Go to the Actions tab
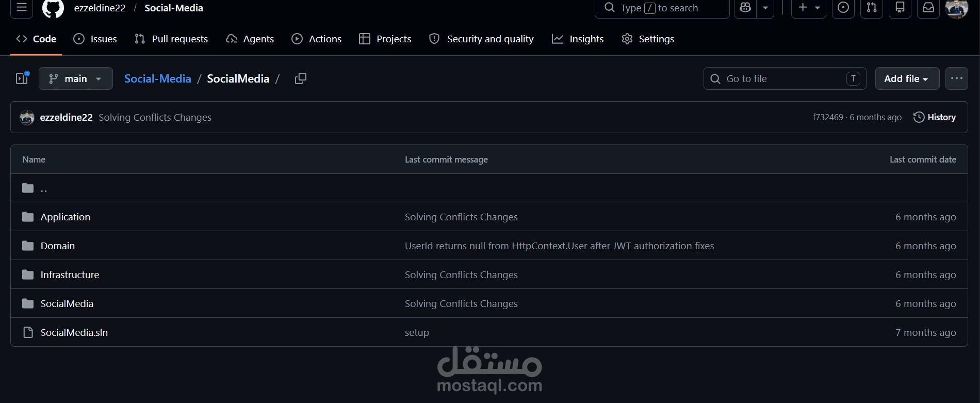Viewport: 980px width, 403px height. [x=317, y=39]
